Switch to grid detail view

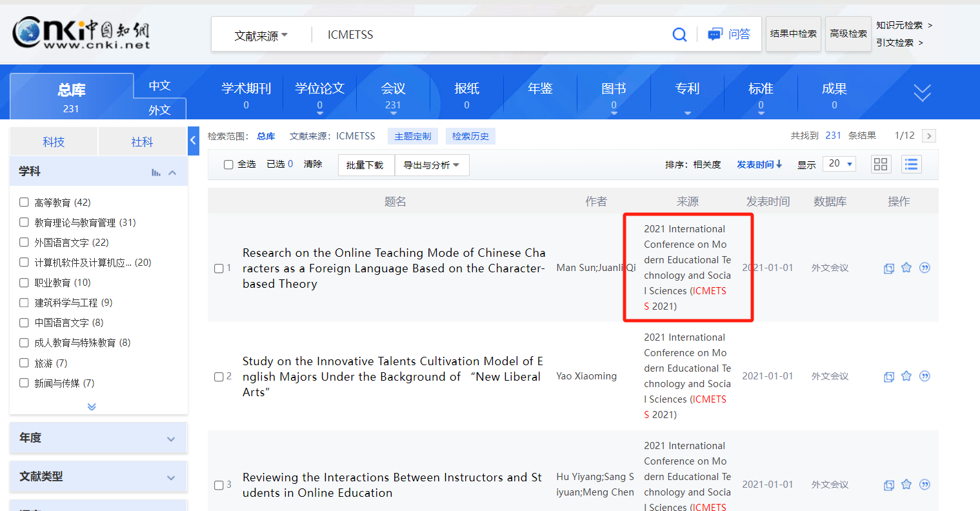pyautogui.click(x=881, y=164)
